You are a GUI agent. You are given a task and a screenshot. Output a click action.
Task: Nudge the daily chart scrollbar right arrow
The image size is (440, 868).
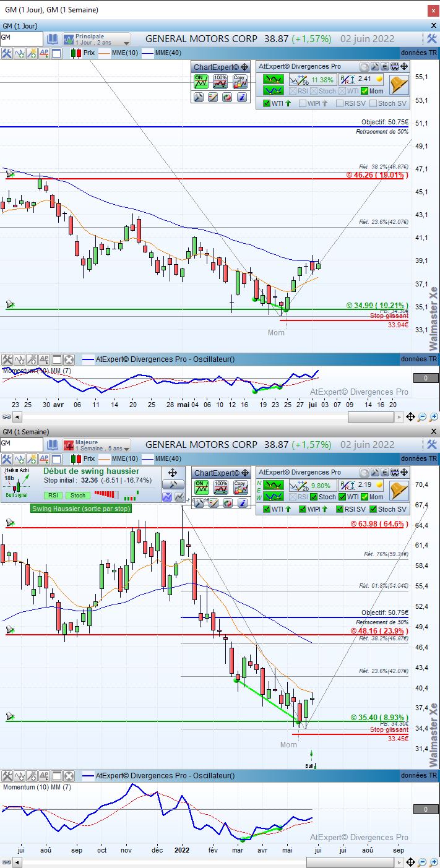coord(399,418)
